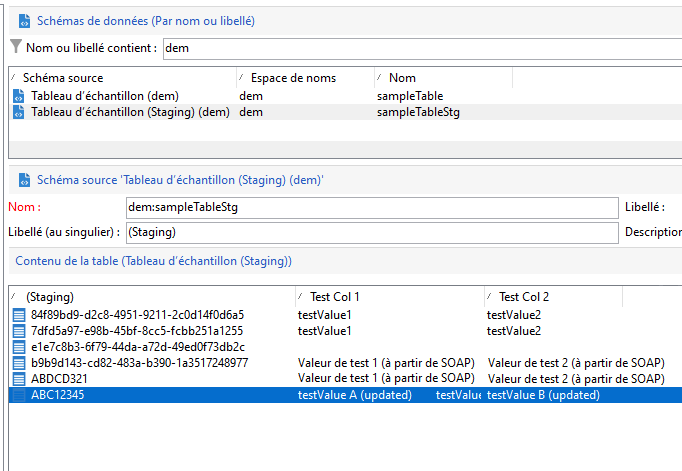The height and width of the screenshot is (471, 682).
Task: Click the record icon for ABC12345
Action: click(19, 395)
